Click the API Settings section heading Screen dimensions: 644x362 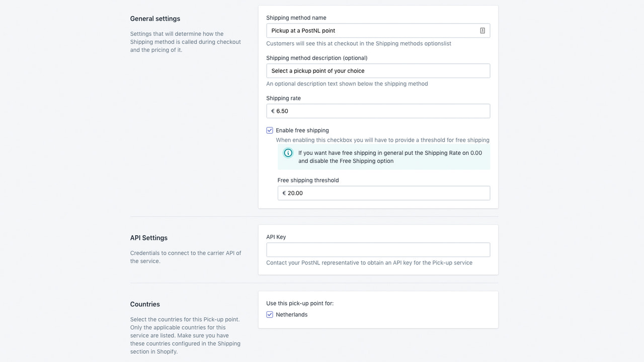(x=149, y=238)
